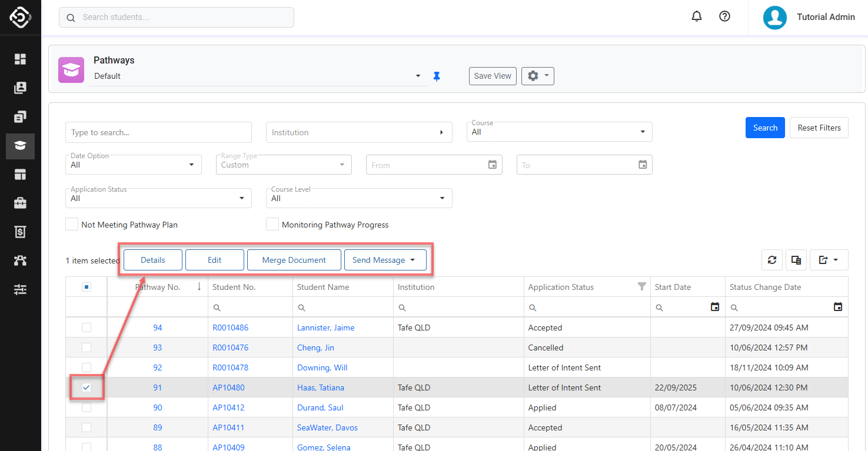Open the Send Message dropdown

(385, 260)
